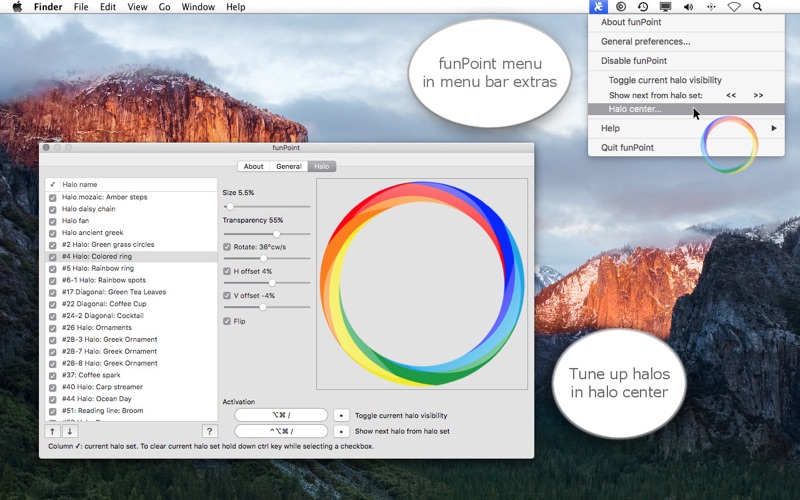Open the Apple menu

(17, 7)
